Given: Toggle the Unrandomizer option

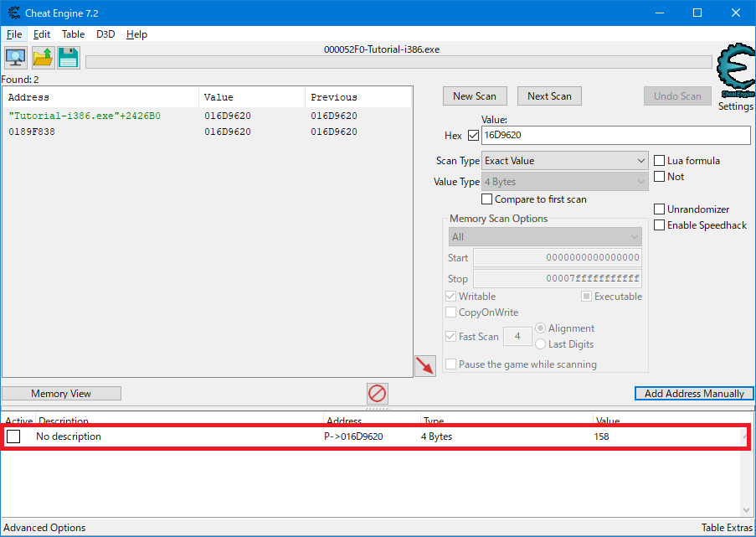Looking at the screenshot, I should (x=659, y=209).
